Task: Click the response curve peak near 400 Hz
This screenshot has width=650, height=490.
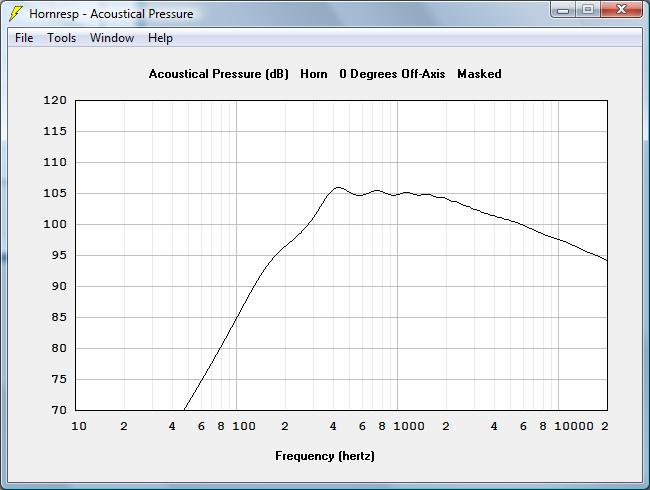Action: [338, 187]
